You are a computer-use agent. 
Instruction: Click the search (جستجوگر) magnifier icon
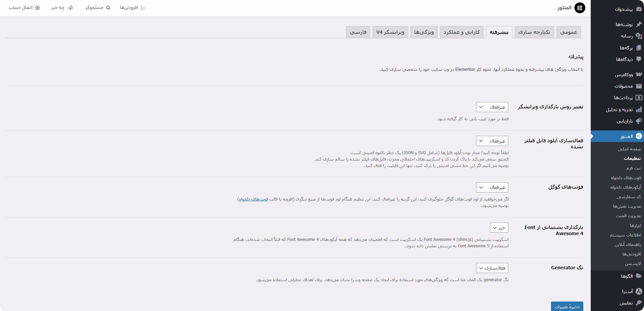[108, 8]
